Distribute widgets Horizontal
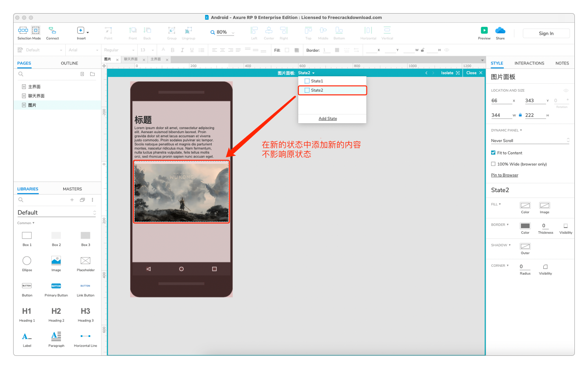The image size is (588, 369). [x=368, y=30]
